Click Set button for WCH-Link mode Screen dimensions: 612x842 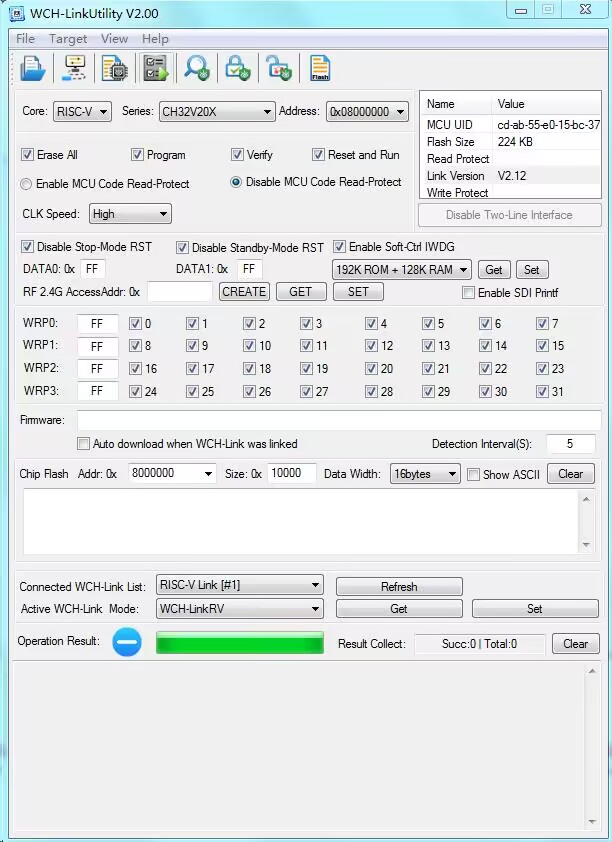535,608
